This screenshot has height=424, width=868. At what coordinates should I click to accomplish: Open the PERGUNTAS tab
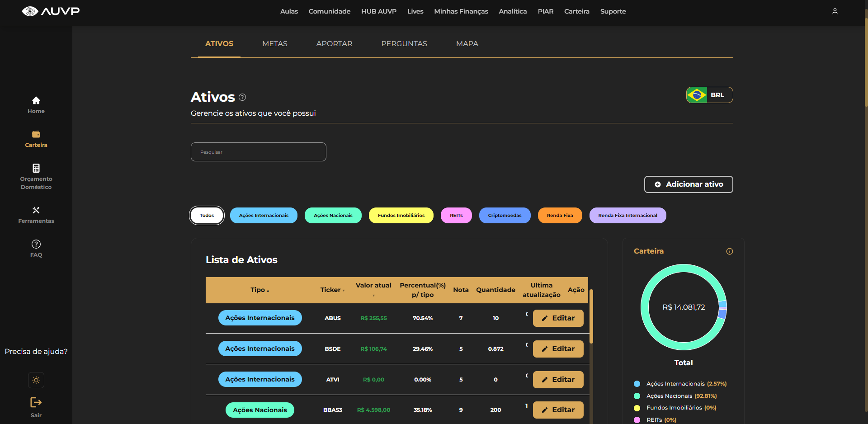(x=404, y=44)
